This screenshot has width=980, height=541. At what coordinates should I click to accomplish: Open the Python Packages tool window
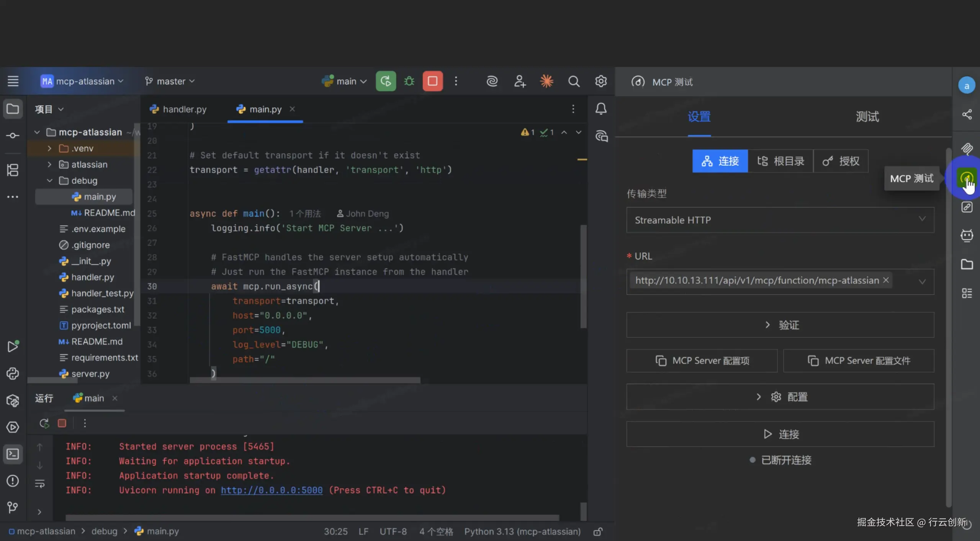click(x=13, y=400)
